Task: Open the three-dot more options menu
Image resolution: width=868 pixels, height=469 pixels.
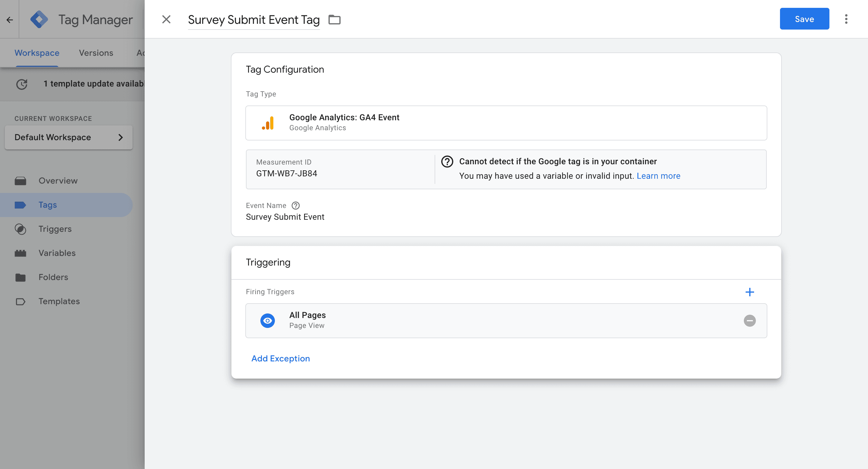Action: 846,19
